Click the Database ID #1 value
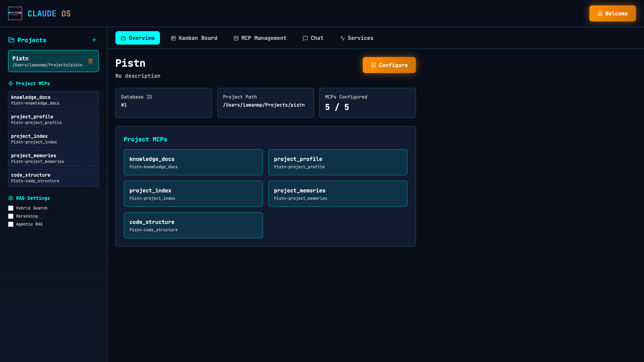644x362 pixels. pos(124,105)
